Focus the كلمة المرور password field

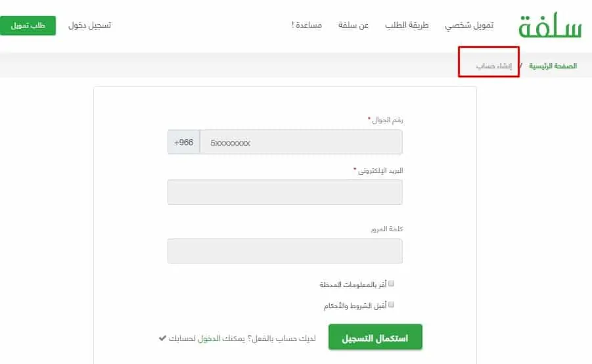point(285,251)
